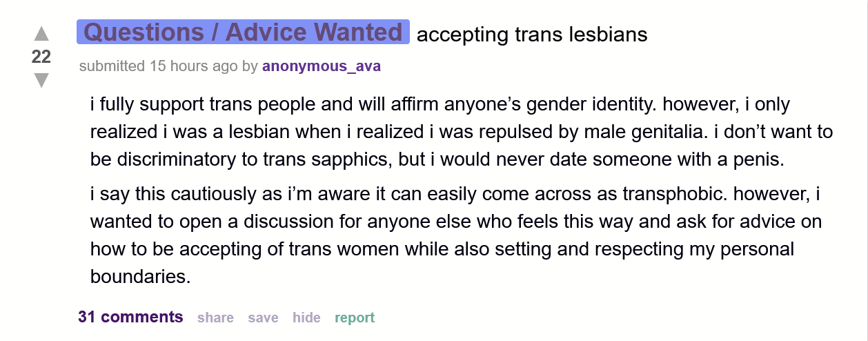Open the post titled accepting trans lesbians
Viewport: 868px width, 341px height.
click(532, 35)
